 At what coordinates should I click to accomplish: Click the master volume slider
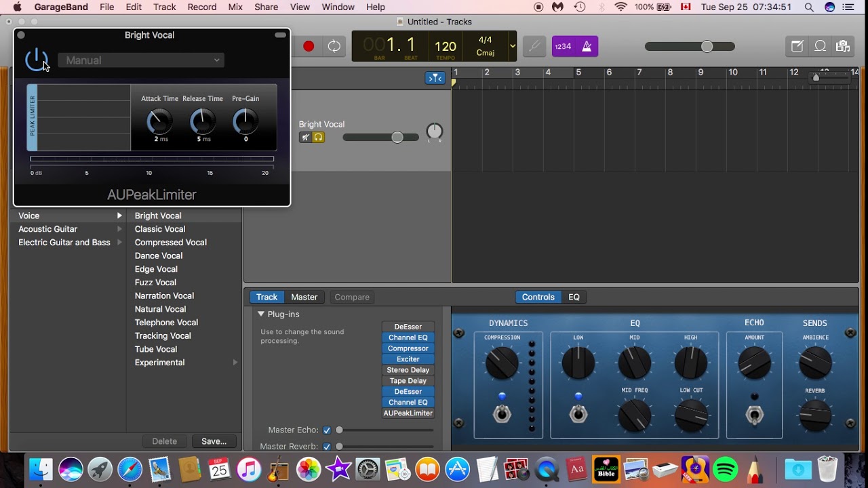point(690,46)
